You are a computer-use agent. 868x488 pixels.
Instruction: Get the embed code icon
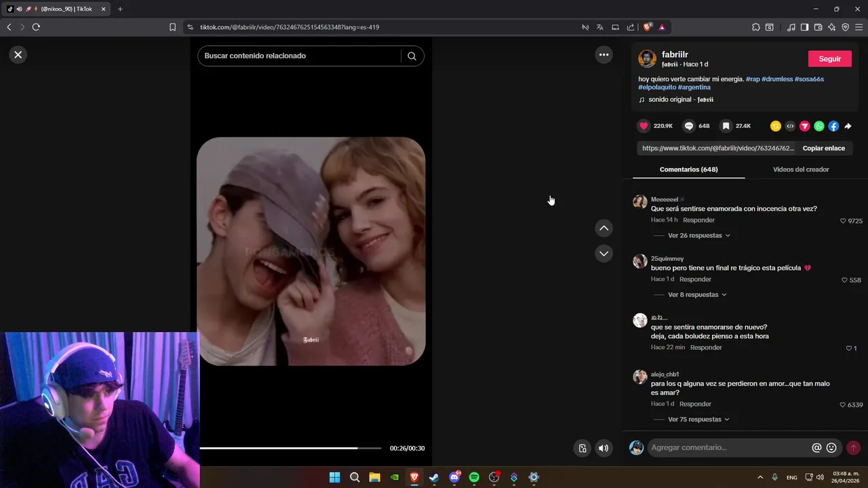pos(790,126)
